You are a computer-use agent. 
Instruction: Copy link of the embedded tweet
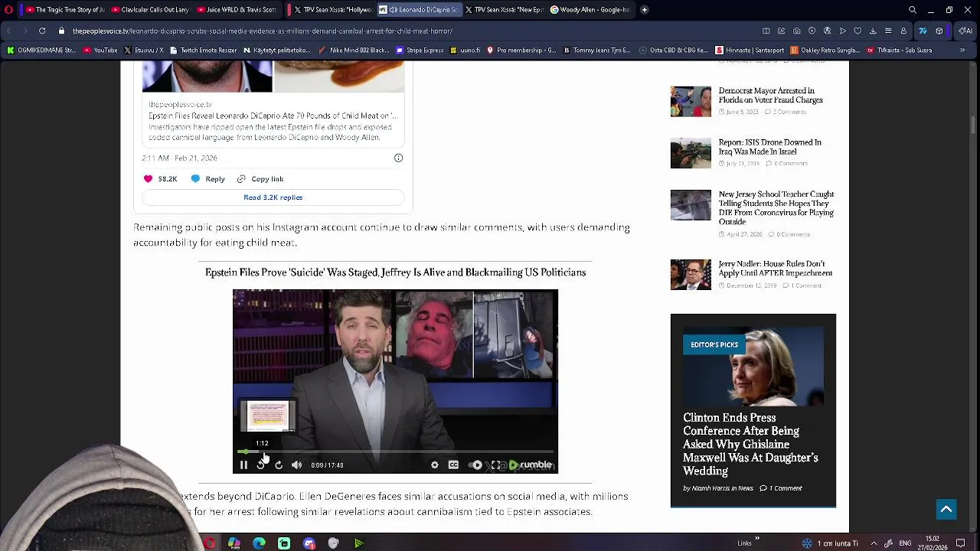pos(260,179)
